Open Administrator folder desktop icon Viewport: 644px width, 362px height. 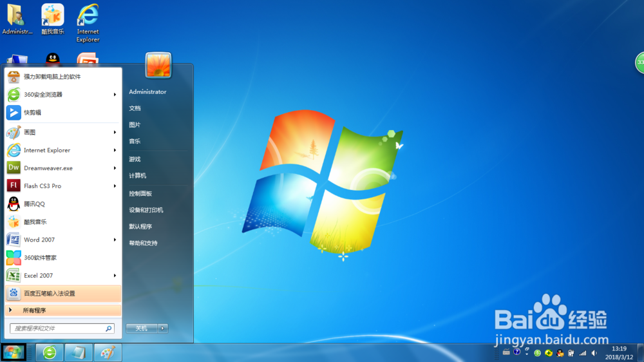(17, 19)
